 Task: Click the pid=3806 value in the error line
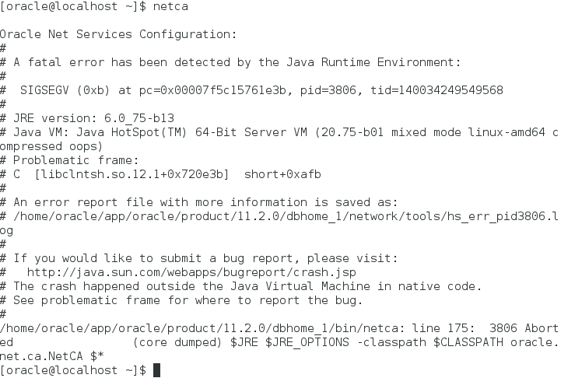point(328,90)
